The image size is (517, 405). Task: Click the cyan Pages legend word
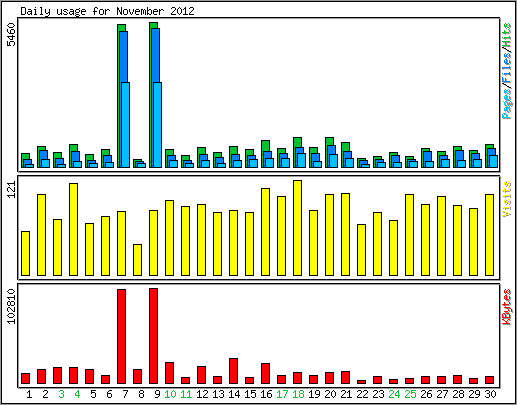point(507,104)
